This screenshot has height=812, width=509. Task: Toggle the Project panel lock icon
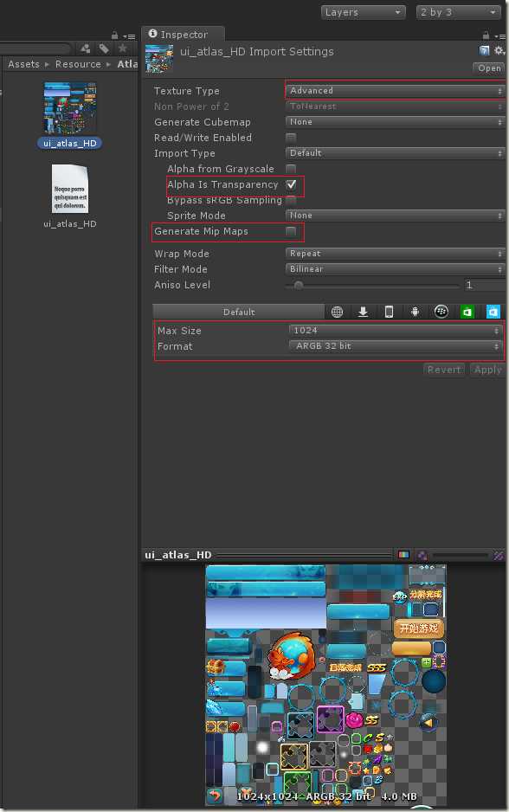click(x=114, y=35)
